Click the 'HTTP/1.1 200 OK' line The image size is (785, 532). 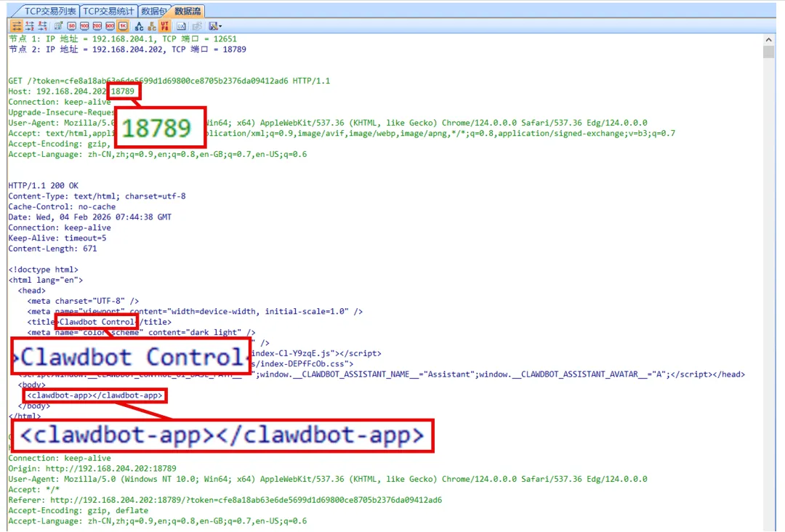click(43, 185)
